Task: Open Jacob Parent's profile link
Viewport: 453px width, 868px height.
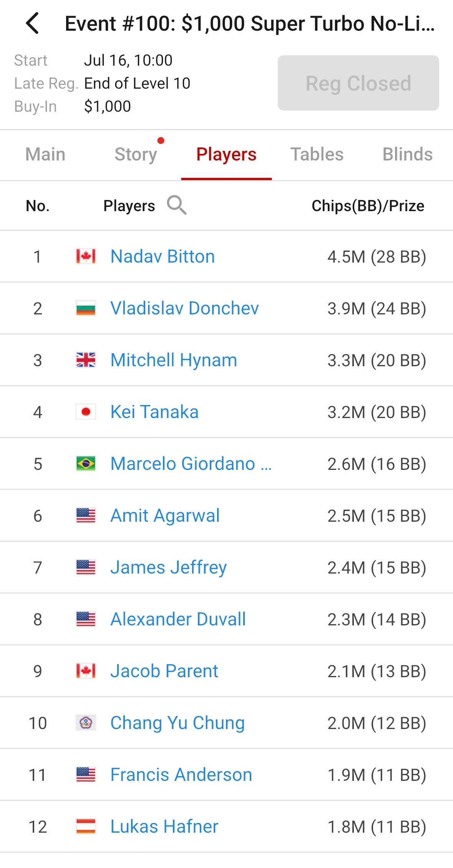Action: click(164, 671)
